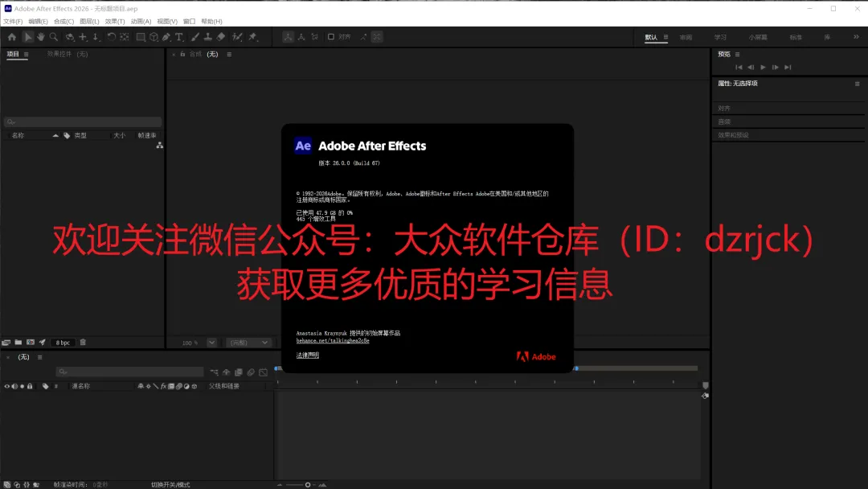Open the 法律声明 link in splash dialog
The image size is (868, 489).
point(308,355)
